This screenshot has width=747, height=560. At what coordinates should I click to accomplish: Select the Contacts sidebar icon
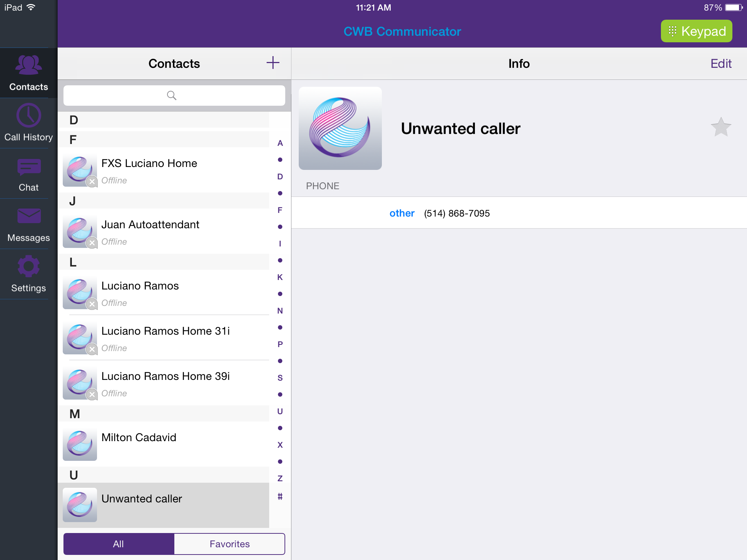[28, 72]
